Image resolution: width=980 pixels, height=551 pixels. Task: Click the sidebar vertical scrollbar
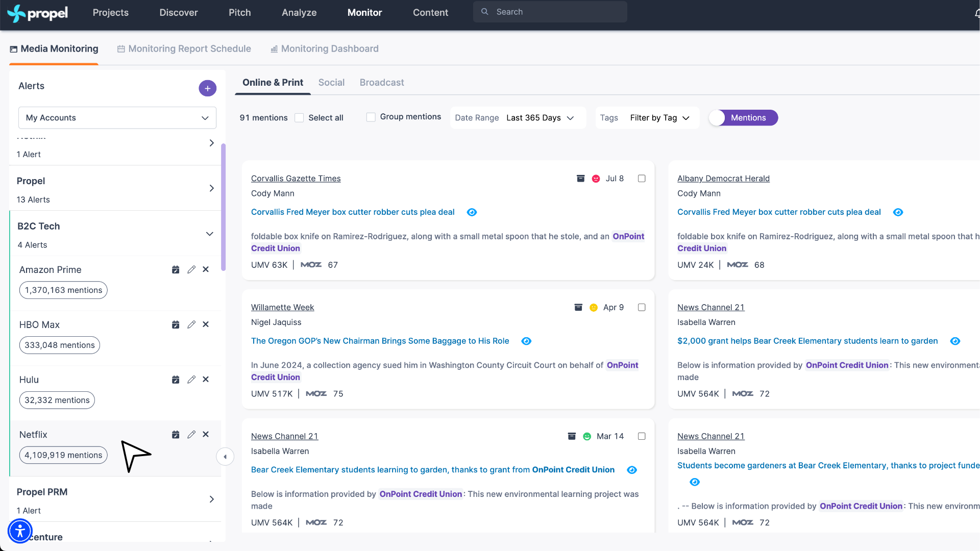[223, 207]
